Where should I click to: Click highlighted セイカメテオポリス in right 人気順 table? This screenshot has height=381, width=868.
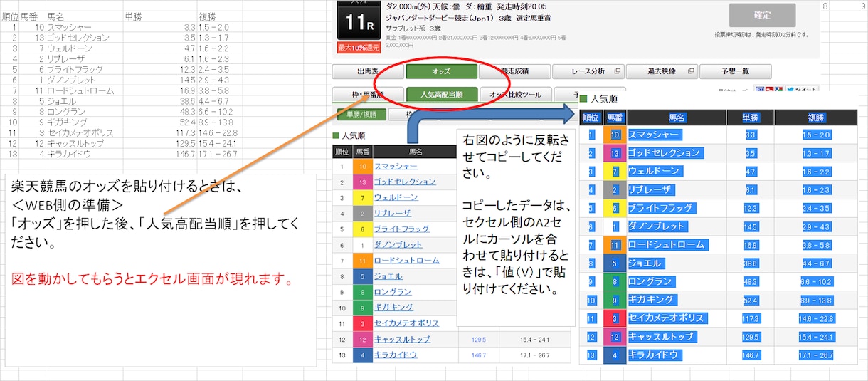coord(666,318)
